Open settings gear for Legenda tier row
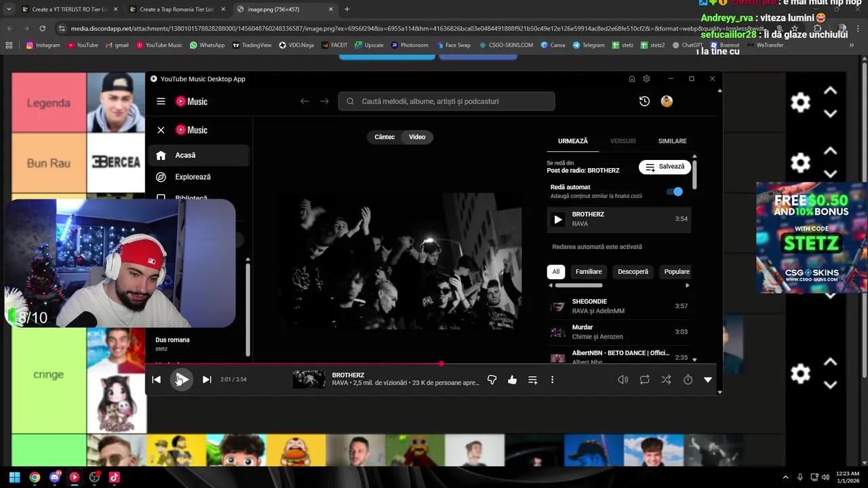This screenshot has width=868, height=488. tap(800, 102)
